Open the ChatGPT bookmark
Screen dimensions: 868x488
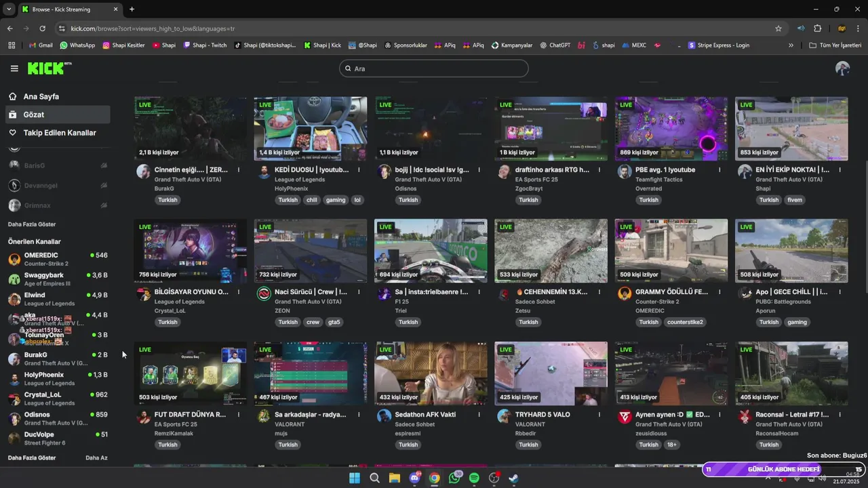(x=555, y=45)
